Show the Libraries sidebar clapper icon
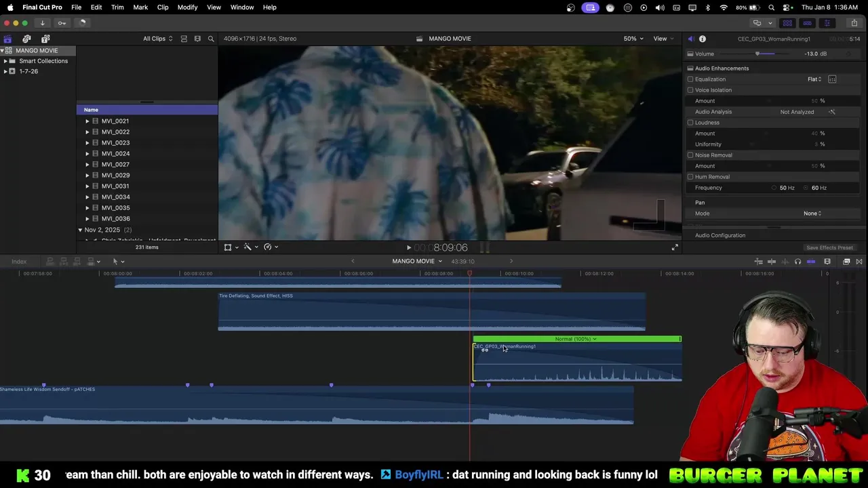This screenshot has width=868, height=488. 7,39
